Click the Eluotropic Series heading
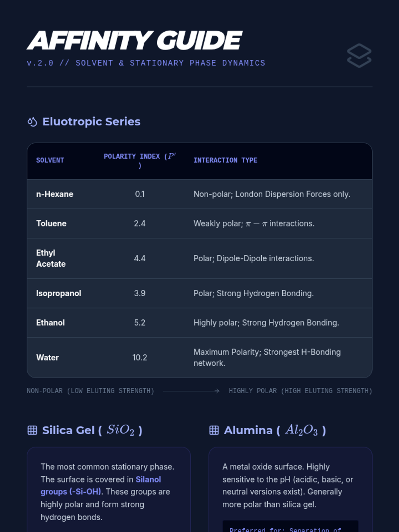The width and height of the screenshot is (399, 532). [91, 122]
